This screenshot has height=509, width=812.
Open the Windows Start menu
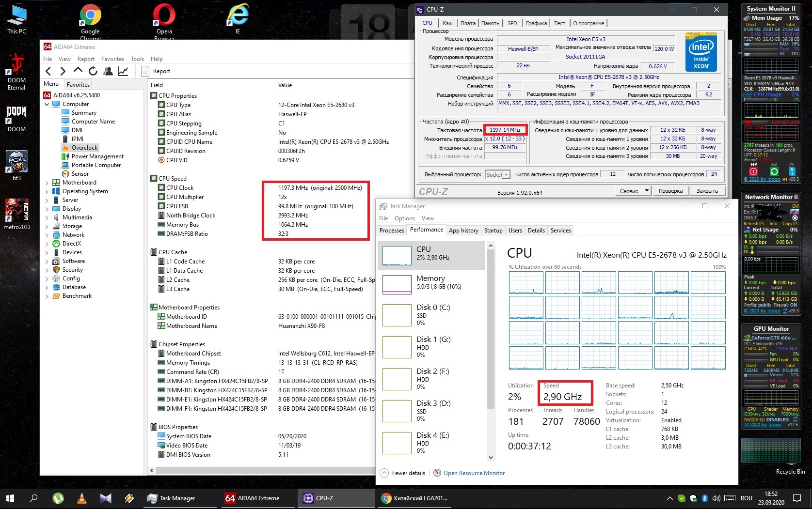click(x=10, y=498)
